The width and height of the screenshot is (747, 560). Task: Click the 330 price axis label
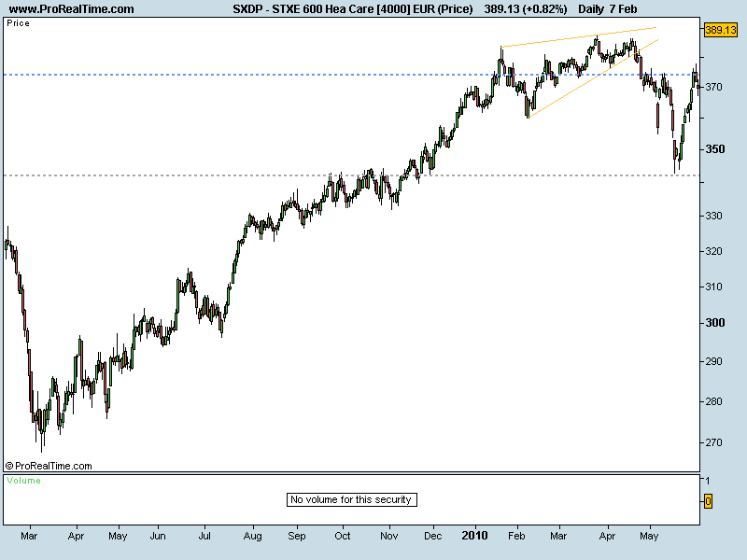coord(713,216)
